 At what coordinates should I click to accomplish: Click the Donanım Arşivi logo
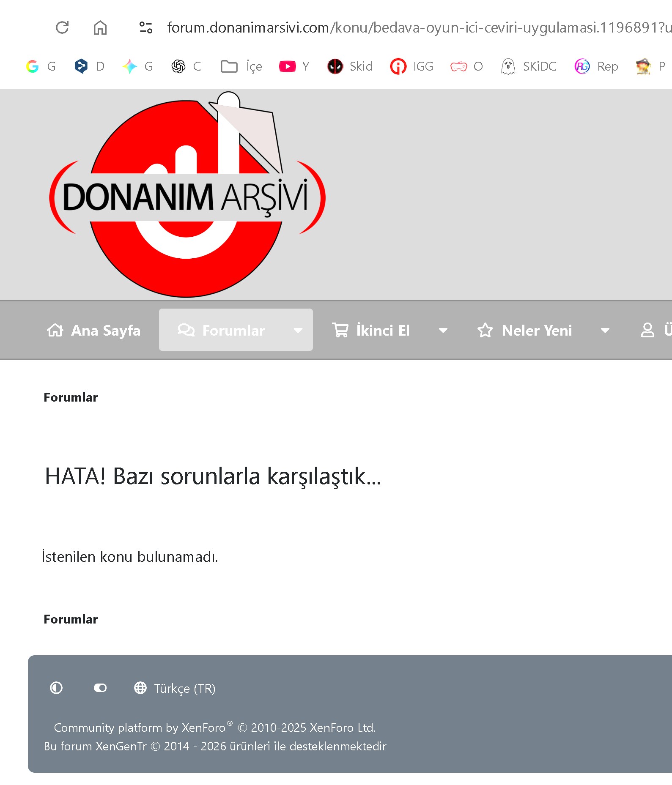pos(187,195)
